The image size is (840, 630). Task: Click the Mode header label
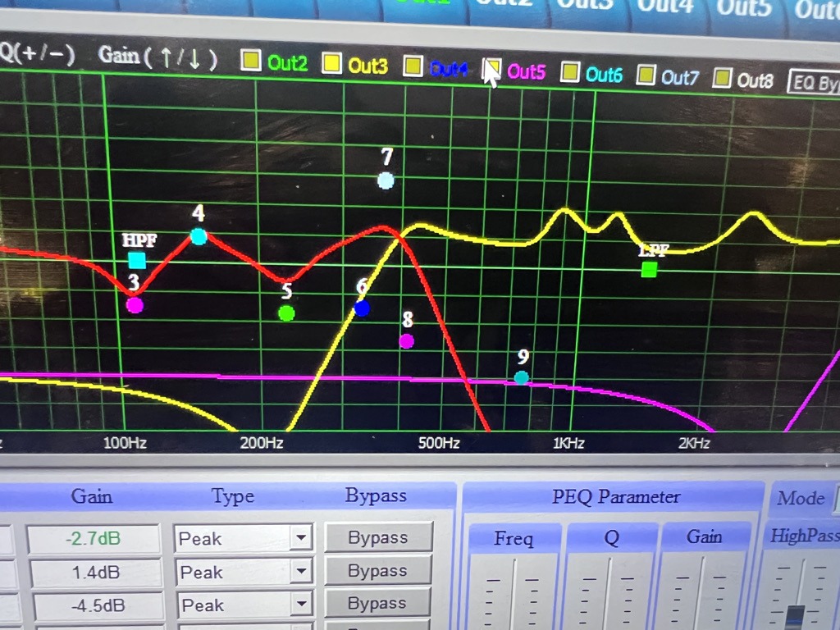coord(801,498)
